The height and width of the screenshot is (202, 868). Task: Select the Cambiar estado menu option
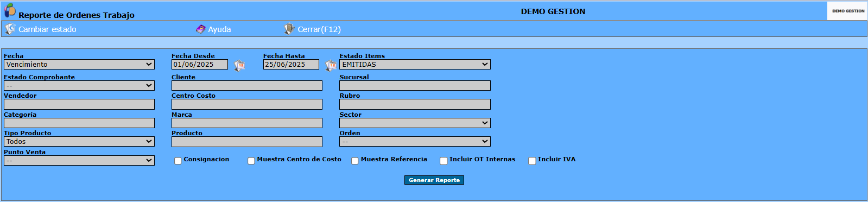coord(47,29)
